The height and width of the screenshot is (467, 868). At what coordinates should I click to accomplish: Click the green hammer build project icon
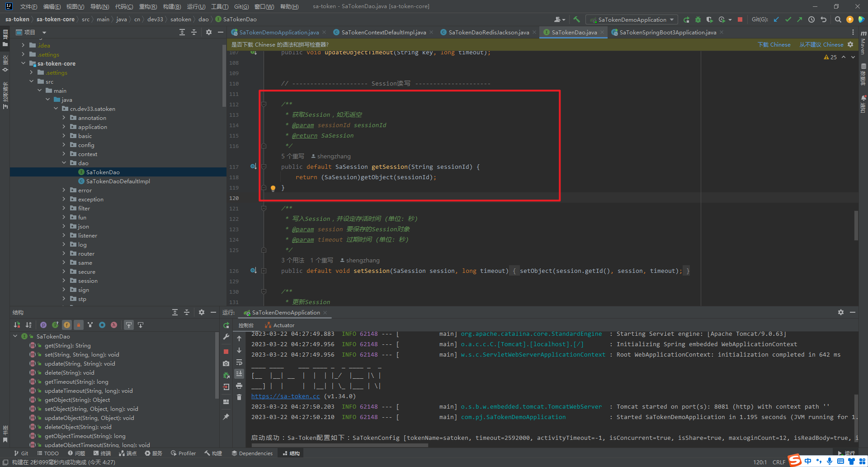(x=576, y=19)
